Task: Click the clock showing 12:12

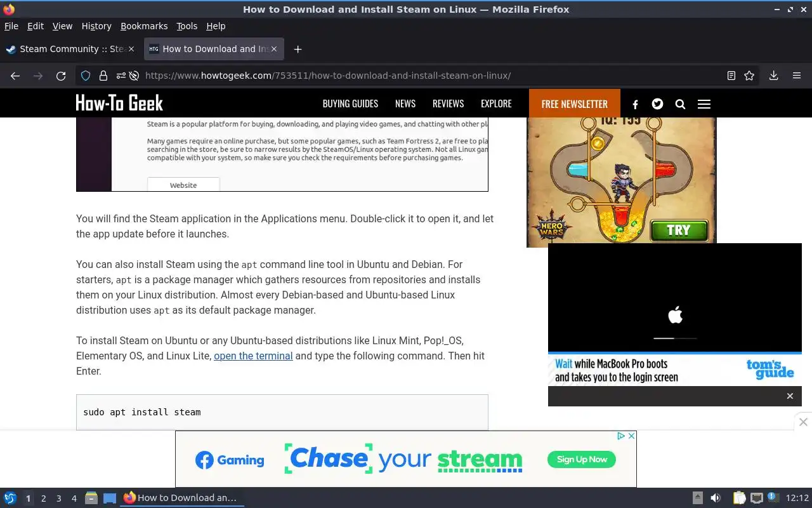Action: [x=797, y=498]
